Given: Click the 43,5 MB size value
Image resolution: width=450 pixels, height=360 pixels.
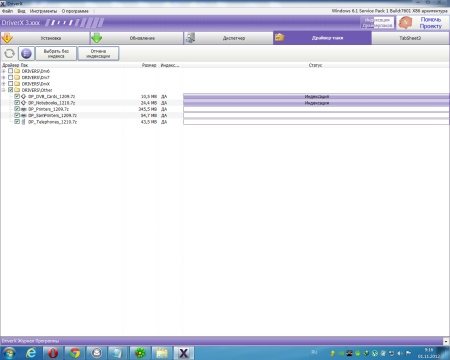Looking at the screenshot, I should (x=149, y=122).
